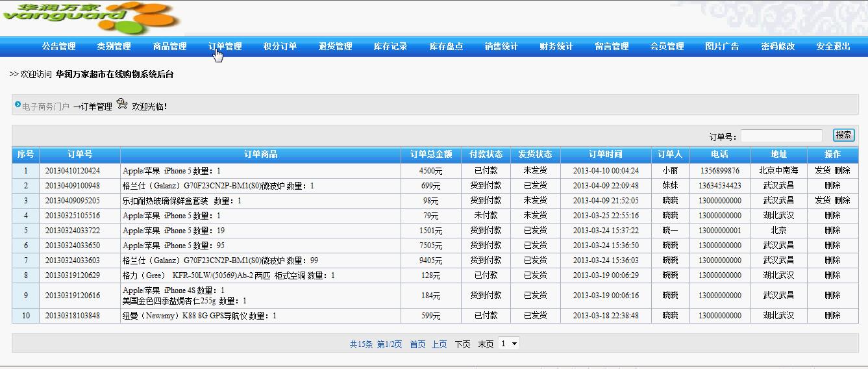
Task: Click the 搜索 button
Action: pyautogui.click(x=843, y=135)
